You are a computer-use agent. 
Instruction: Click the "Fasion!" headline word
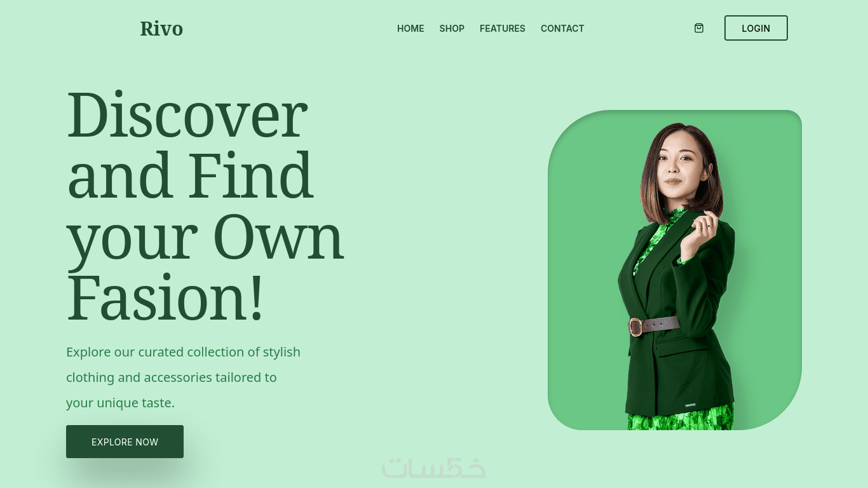click(165, 297)
